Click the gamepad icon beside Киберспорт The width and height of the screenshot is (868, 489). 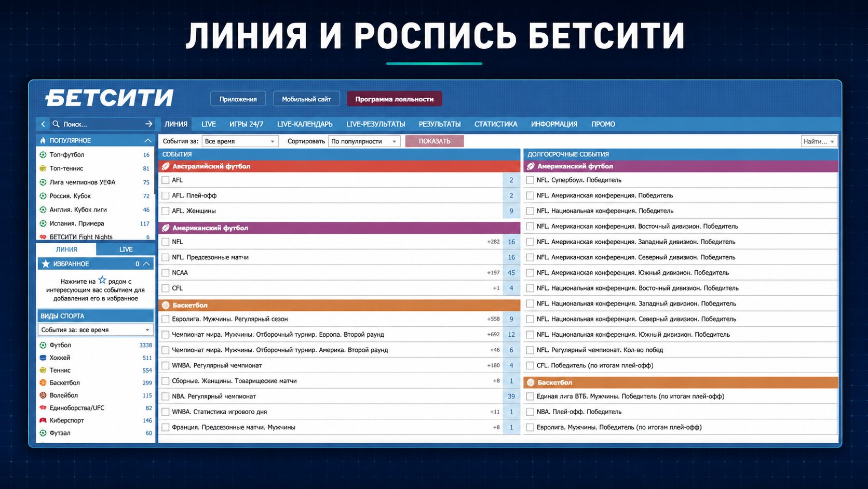[43, 420]
